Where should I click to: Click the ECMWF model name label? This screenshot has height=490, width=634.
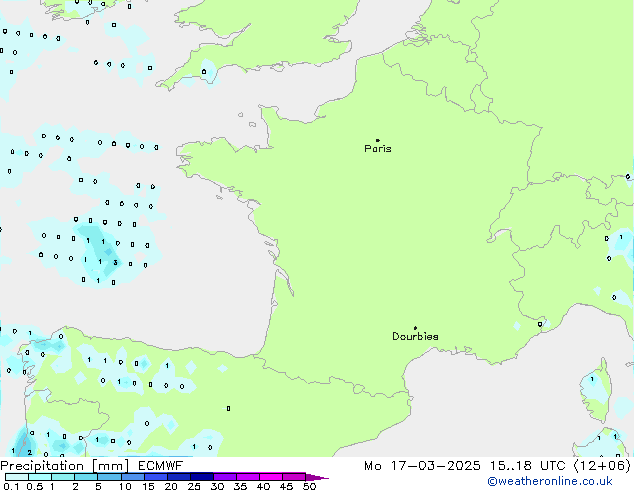pyautogui.click(x=161, y=466)
